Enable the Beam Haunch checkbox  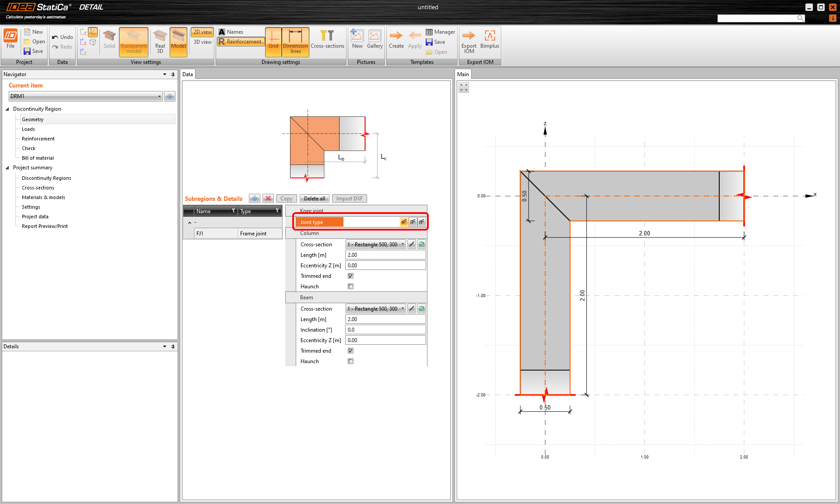tap(350, 361)
